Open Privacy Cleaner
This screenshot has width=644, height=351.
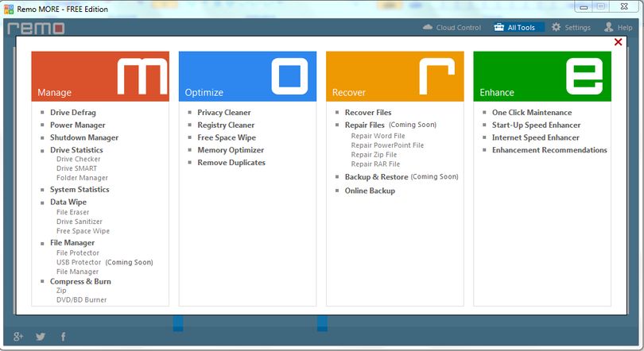224,112
